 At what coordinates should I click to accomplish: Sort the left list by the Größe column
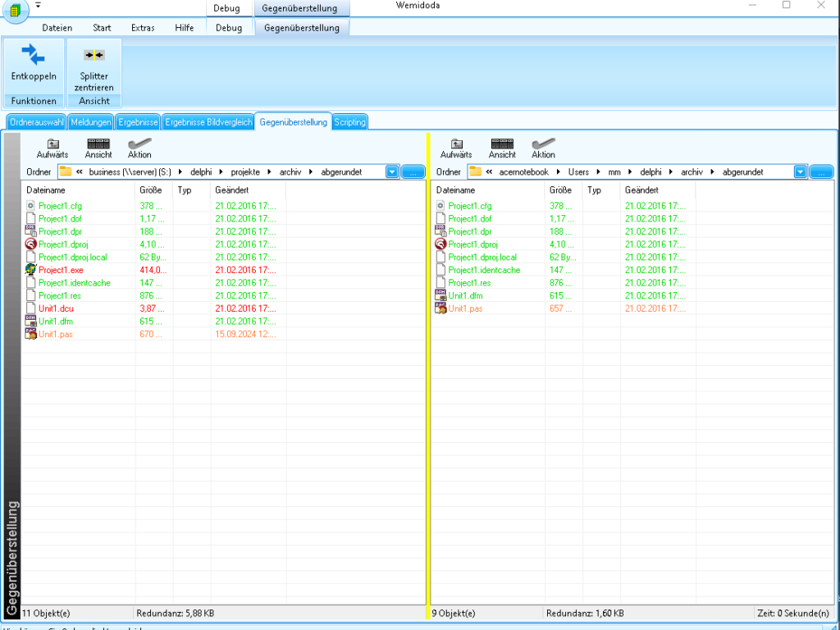point(153,190)
